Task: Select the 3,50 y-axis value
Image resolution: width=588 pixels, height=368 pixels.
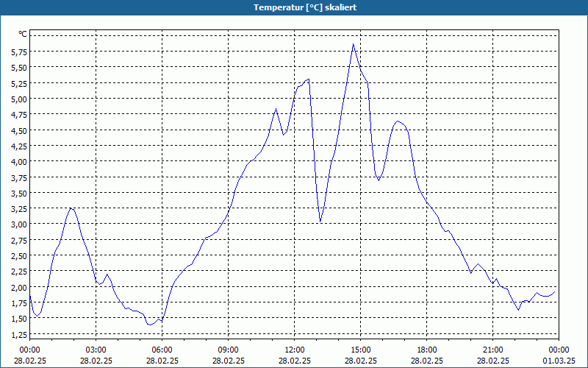Action: 19,193
